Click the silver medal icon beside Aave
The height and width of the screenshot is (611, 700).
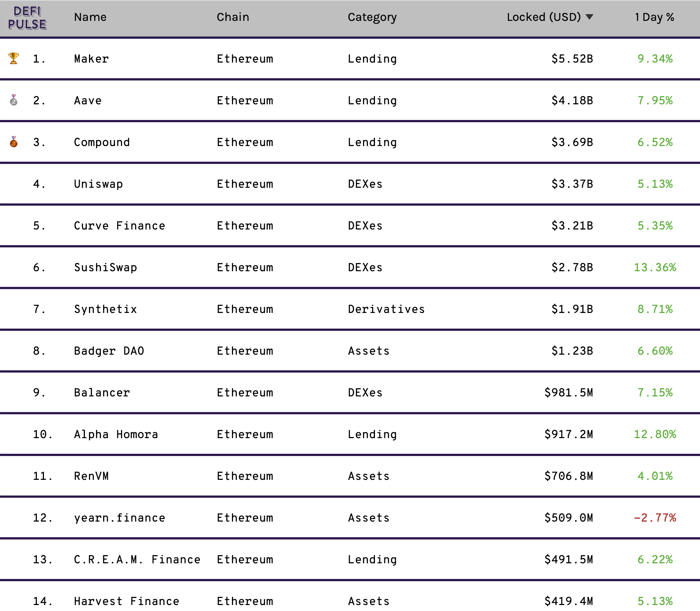(14, 100)
